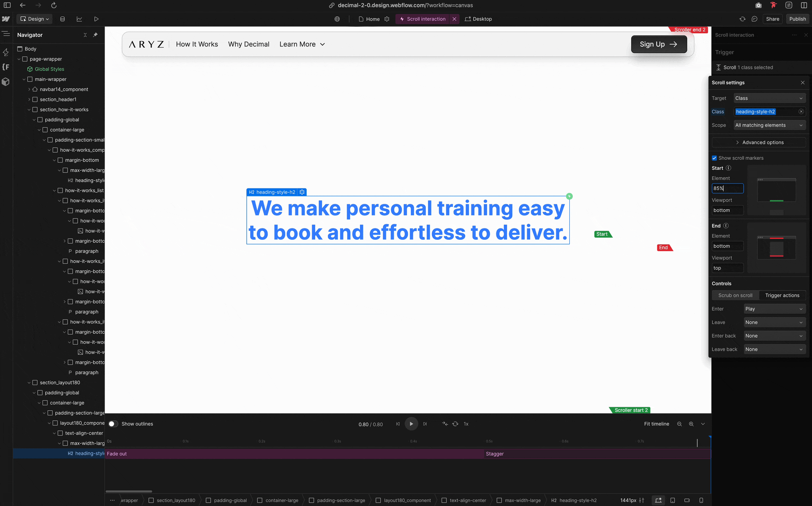The image size is (812, 506).
Task: Open the hamburger menu icon in left sidebar
Action: (6, 33)
